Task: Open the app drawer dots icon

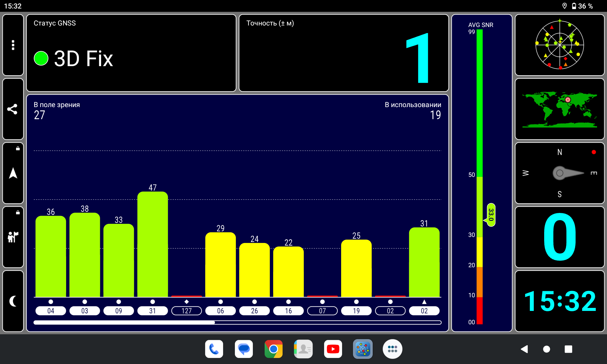Action: pyautogui.click(x=392, y=349)
